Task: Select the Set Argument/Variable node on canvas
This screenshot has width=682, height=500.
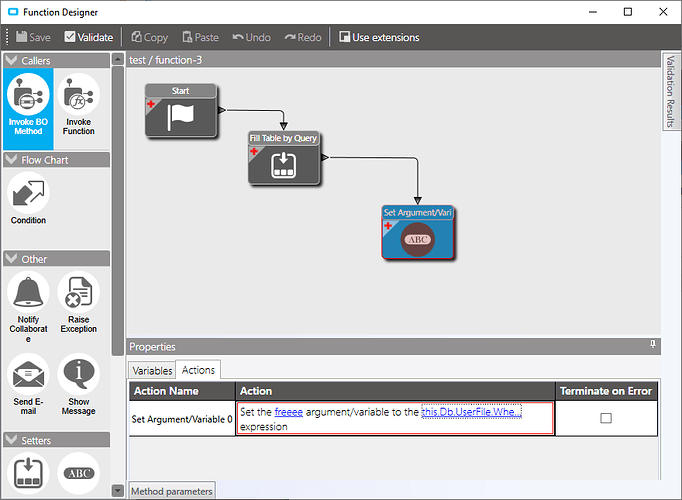Action: point(418,233)
